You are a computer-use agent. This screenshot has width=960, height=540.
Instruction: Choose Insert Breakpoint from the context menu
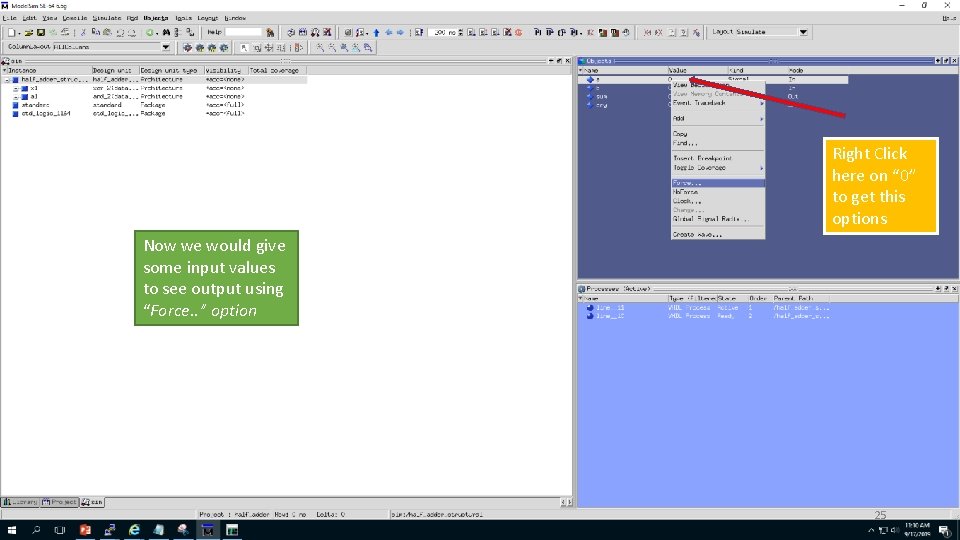pos(718,158)
